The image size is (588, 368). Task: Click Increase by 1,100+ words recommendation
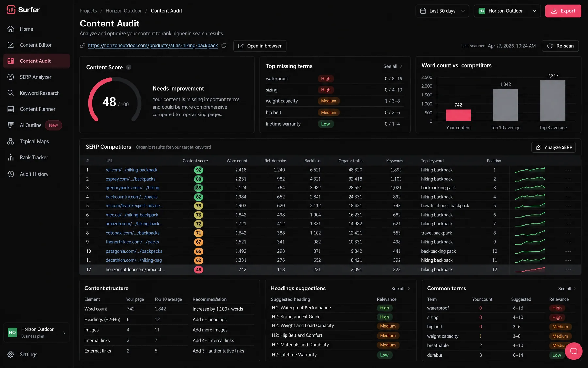[218, 309]
